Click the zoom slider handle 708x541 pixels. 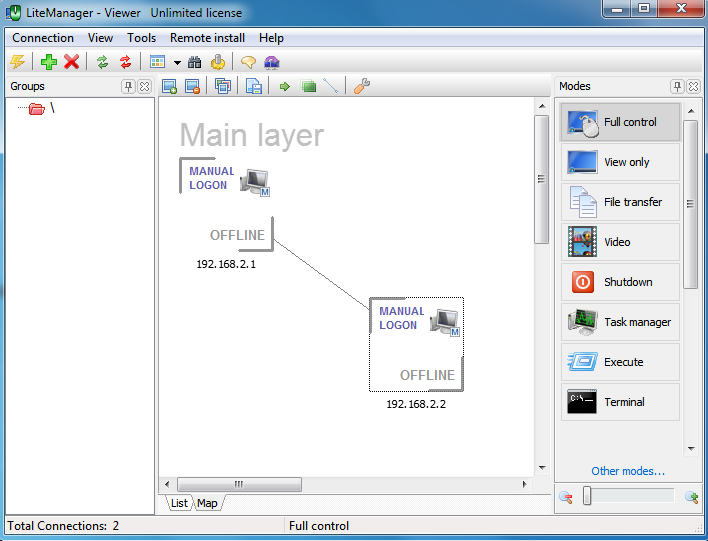click(587, 495)
